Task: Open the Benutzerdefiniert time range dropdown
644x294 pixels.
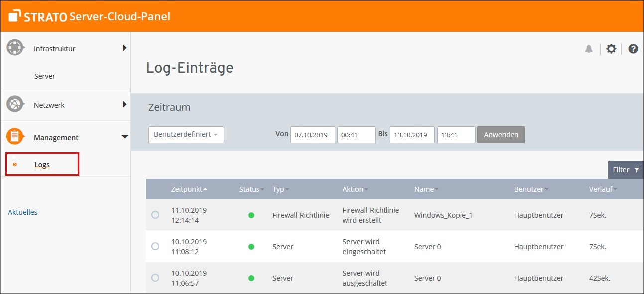Action: coord(186,134)
